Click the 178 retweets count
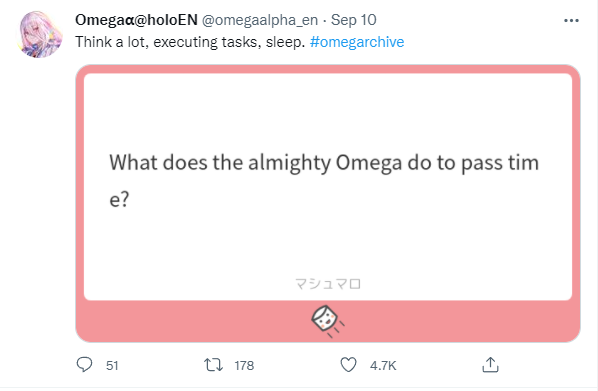Image resolution: width=598 pixels, height=391 pixels. 244,366
